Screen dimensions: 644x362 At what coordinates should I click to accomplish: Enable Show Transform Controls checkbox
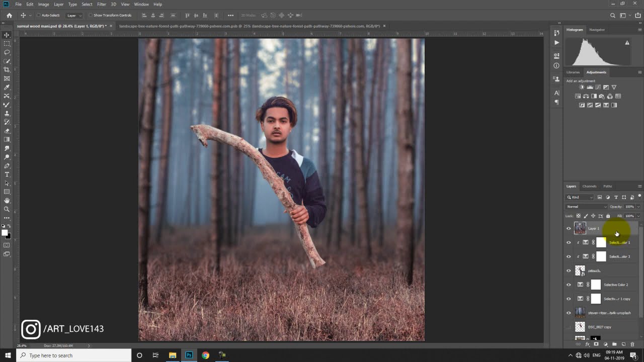91,15
